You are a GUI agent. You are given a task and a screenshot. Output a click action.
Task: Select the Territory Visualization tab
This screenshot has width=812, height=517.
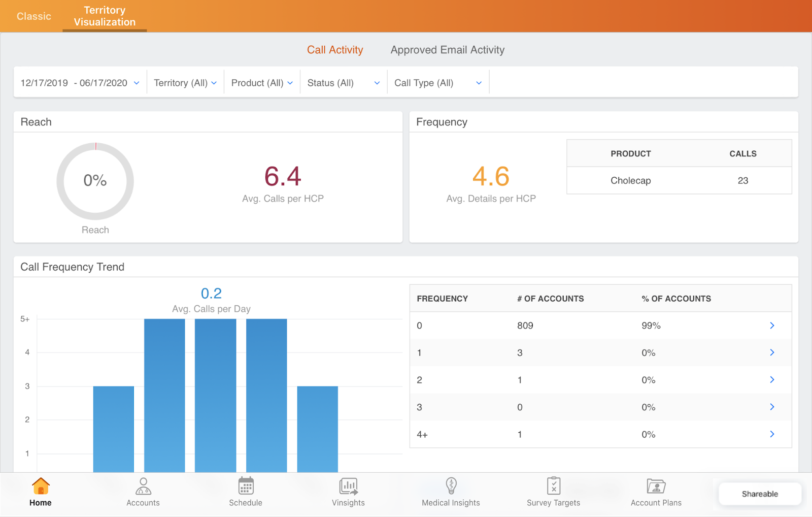click(x=105, y=16)
